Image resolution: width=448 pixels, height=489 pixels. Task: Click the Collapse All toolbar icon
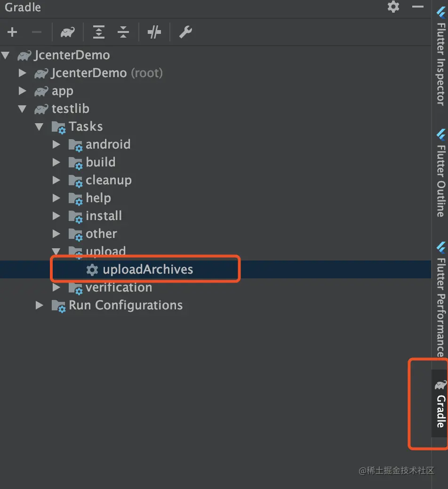[x=123, y=32]
